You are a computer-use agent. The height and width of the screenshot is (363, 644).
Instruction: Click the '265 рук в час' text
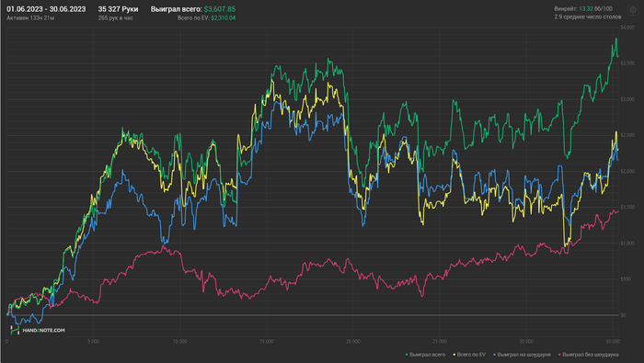[115, 18]
